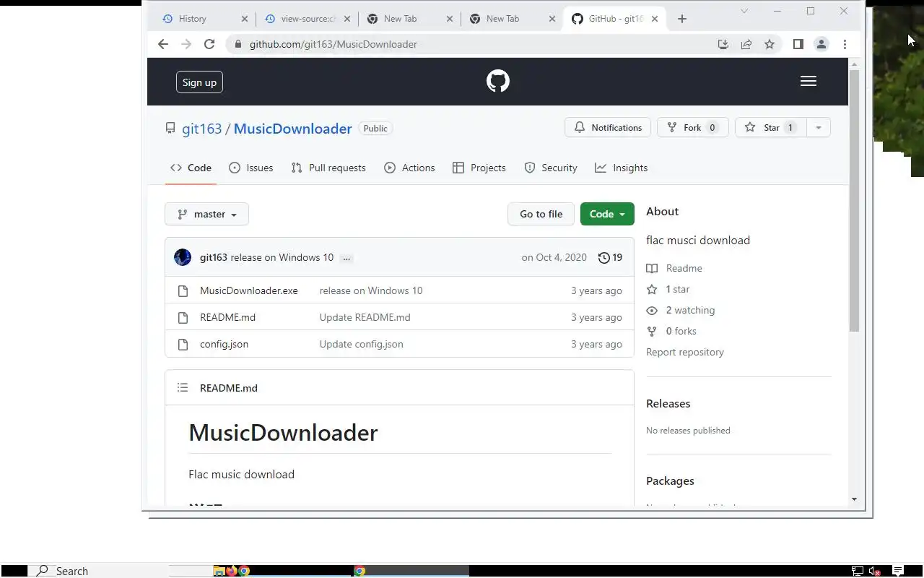Open the Actions tab
The width and height of the screenshot is (924, 578).
pyautogui.click(x=409, y=168)
